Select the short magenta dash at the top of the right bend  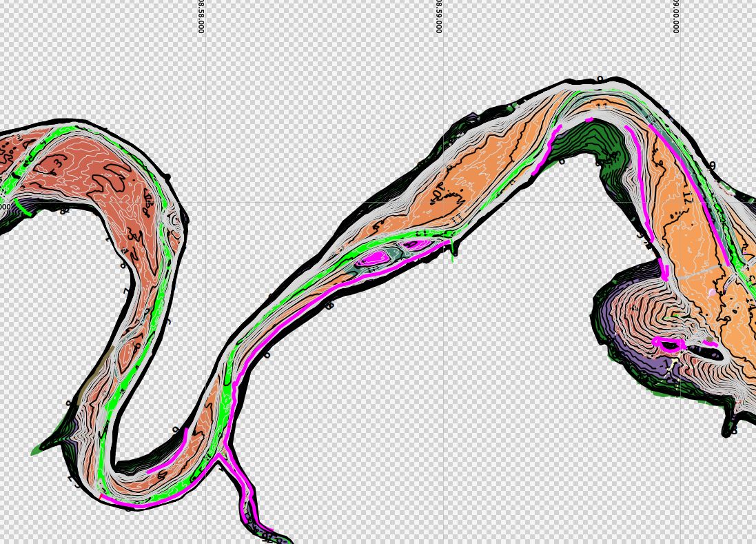click(589, 120)
